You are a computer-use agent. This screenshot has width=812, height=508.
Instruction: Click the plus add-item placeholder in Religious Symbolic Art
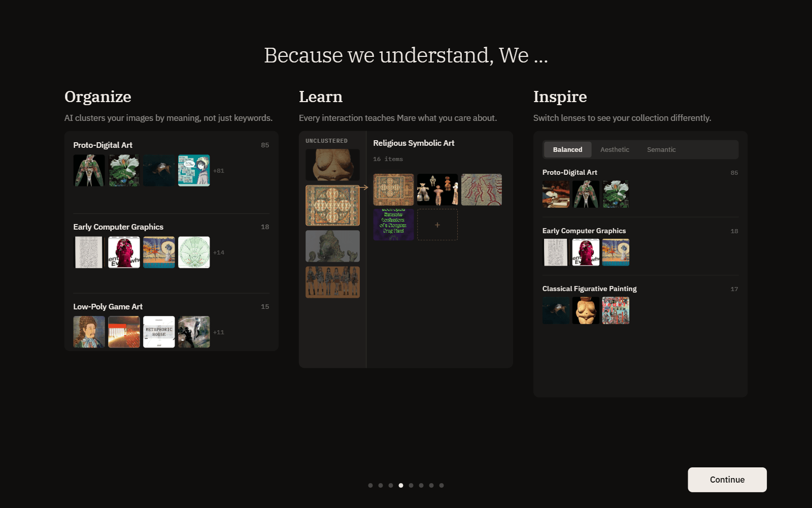437,225
